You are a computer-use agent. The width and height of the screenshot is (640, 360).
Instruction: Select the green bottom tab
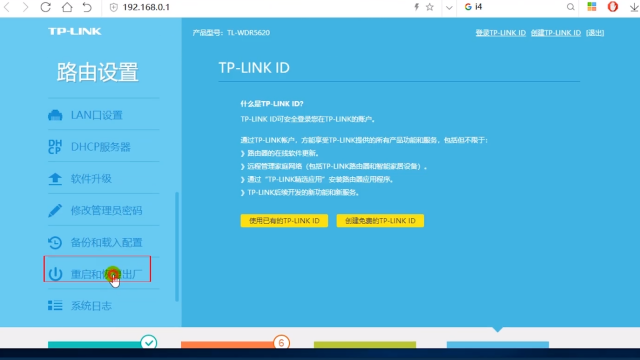pos(365,345)
